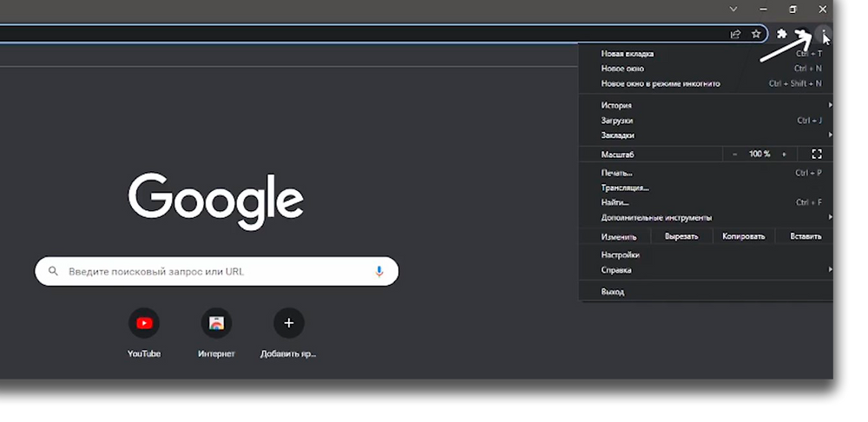
Task: Expand the История submenu
Action: [706, 105]
